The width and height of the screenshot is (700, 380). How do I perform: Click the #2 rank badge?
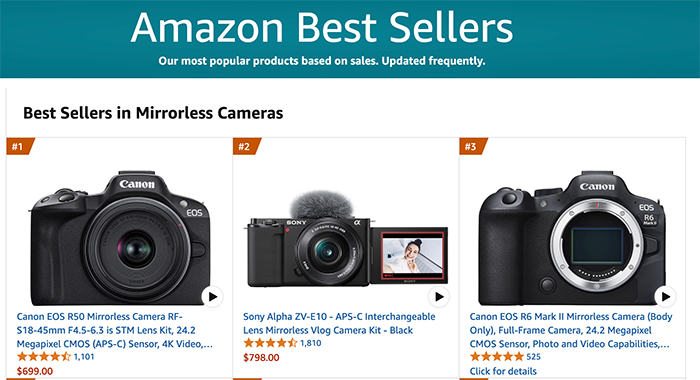(247, 146)
